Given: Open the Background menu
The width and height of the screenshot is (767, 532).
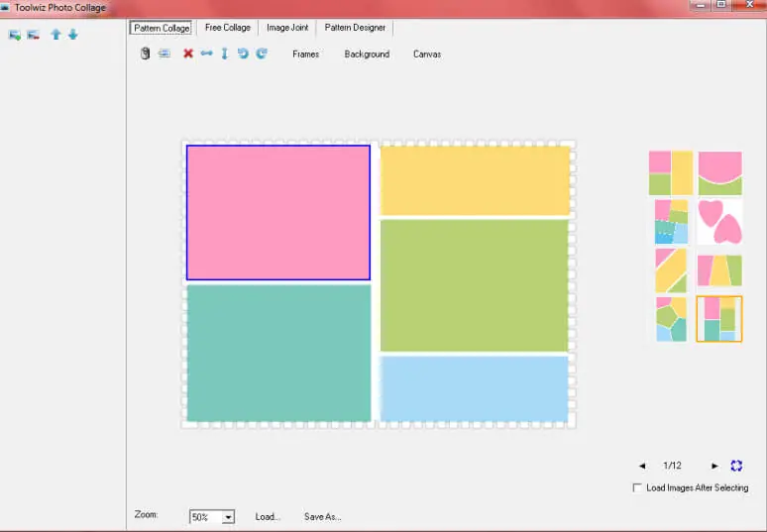Looking at the screenshot, I should pos(367,53).
